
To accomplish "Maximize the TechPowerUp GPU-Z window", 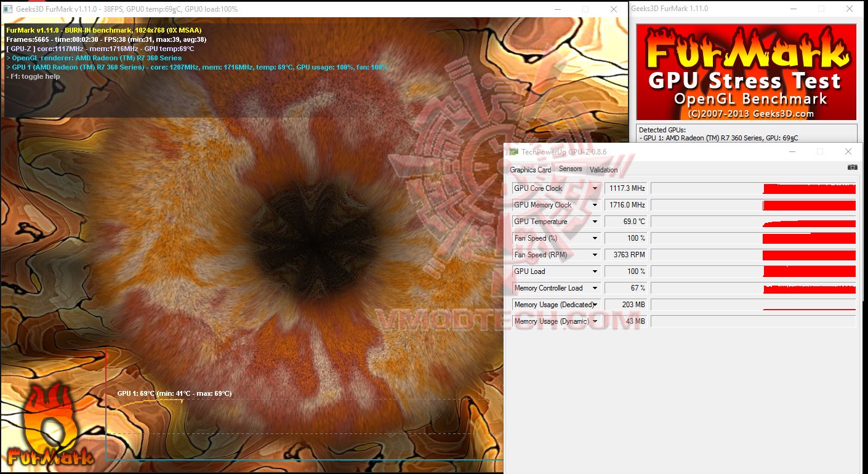I will 820,151.
